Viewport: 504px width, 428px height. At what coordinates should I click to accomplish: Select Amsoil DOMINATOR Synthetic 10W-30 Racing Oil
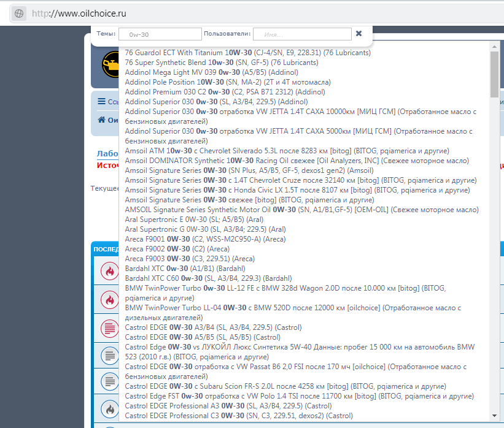297,161
